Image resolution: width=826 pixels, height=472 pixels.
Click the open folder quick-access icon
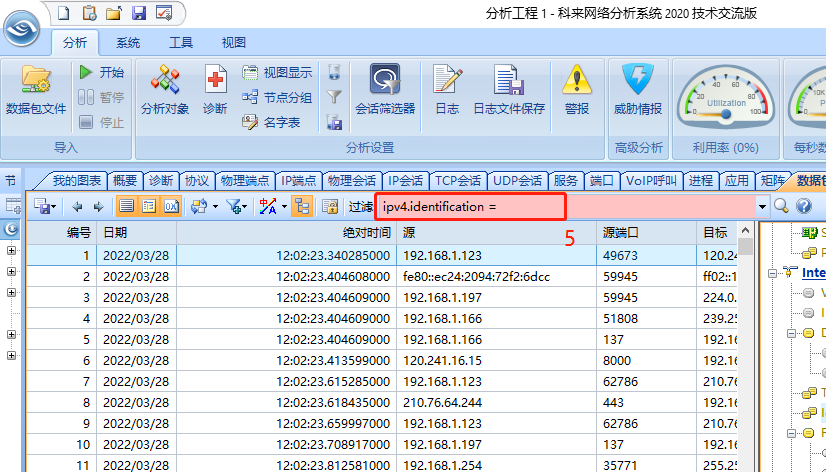pos(114,13)
